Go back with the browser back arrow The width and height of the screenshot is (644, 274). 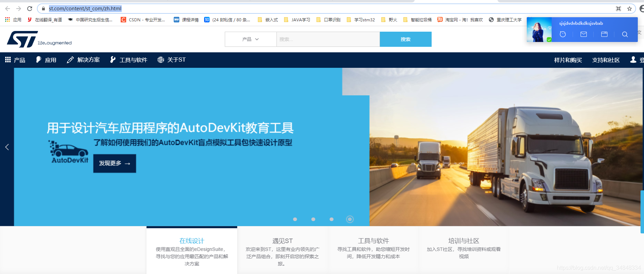8,9
